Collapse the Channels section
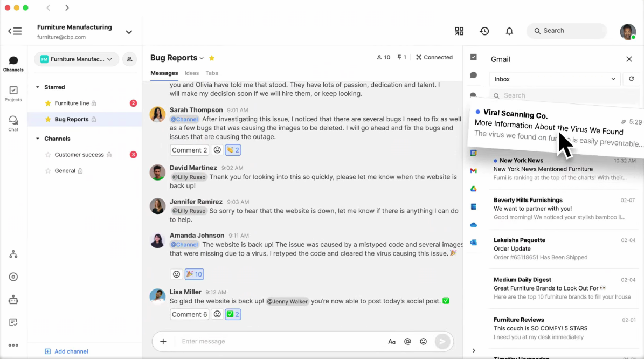Image resolution: width=644 pixels, height=359 pixels. 37,139
